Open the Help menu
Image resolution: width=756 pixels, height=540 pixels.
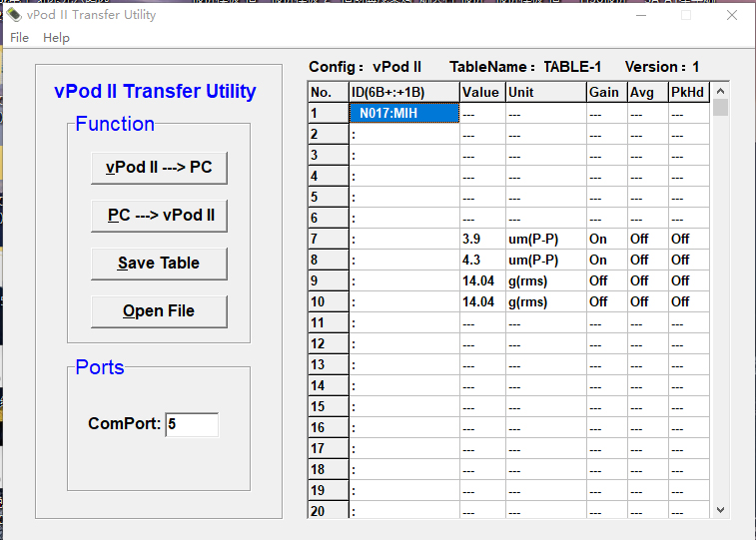tap(56, 38)
